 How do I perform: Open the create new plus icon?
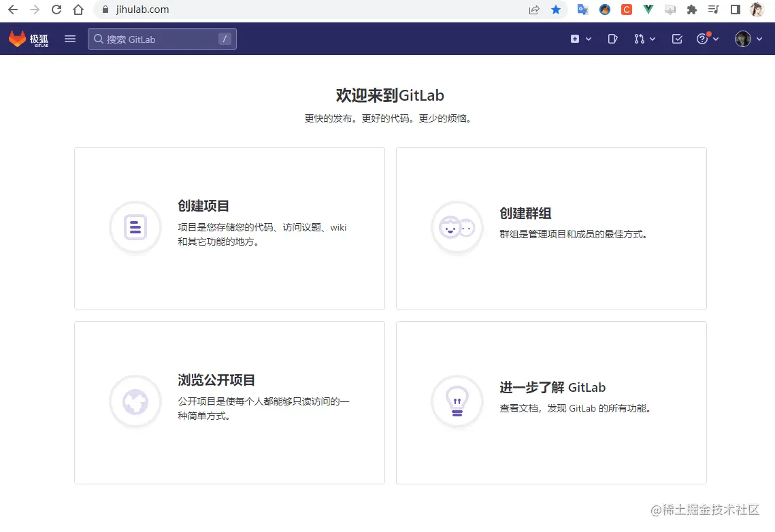[575, 39]
